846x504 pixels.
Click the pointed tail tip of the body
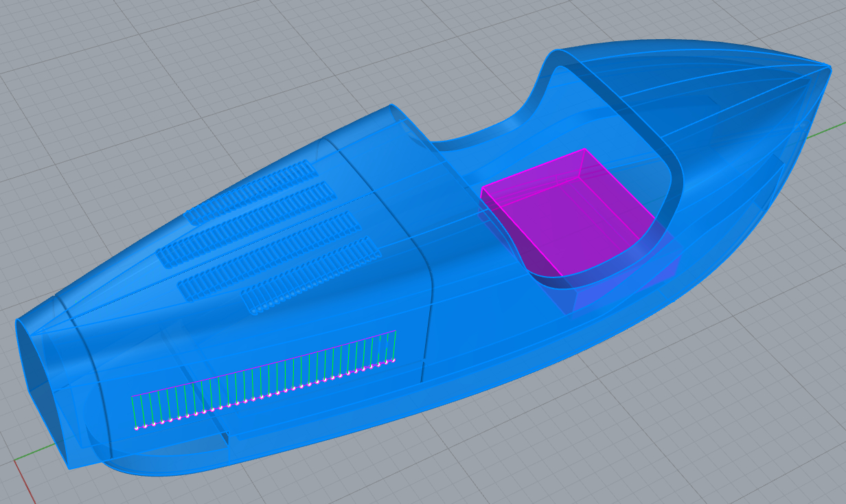828,66
